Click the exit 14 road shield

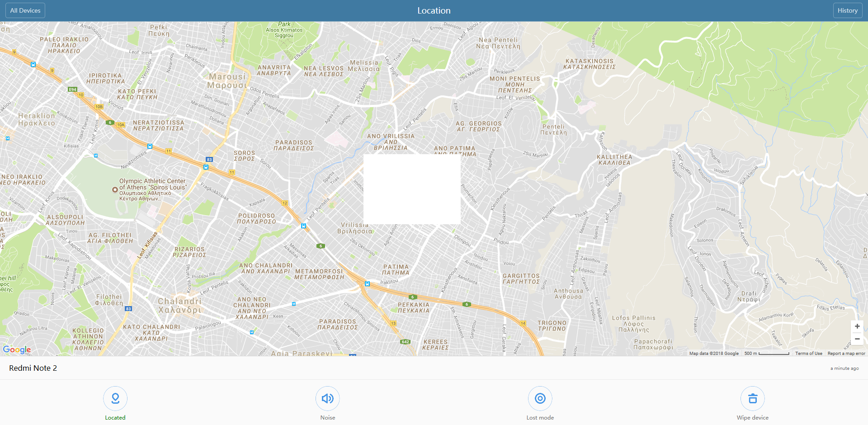tap(523, 323)
